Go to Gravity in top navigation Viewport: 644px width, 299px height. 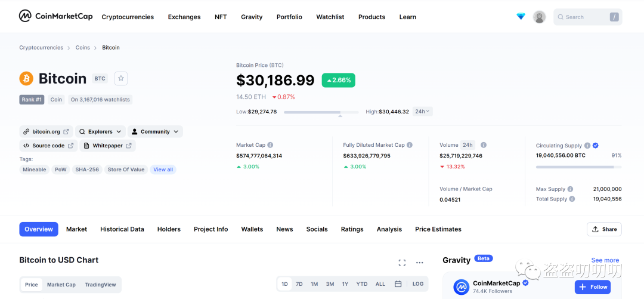tap(252, 17)
